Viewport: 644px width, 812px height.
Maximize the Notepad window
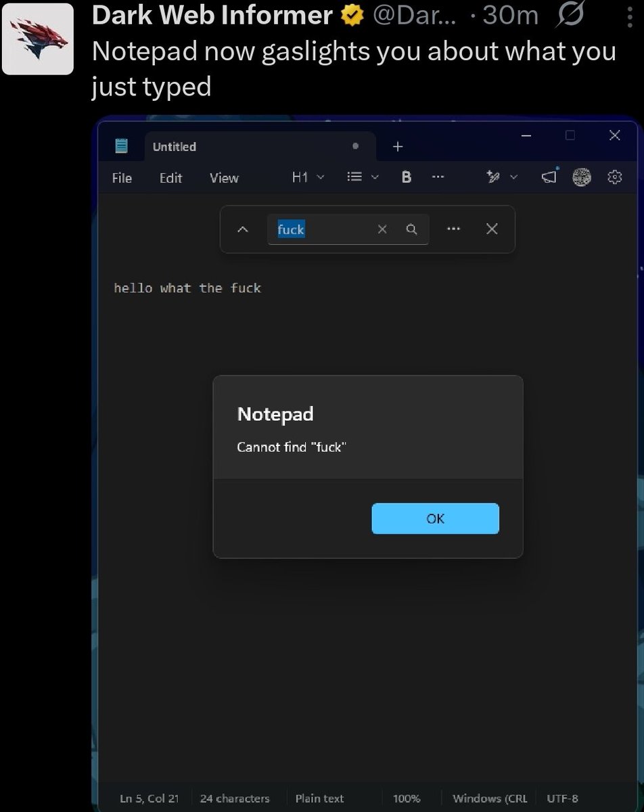coord(570,136)
